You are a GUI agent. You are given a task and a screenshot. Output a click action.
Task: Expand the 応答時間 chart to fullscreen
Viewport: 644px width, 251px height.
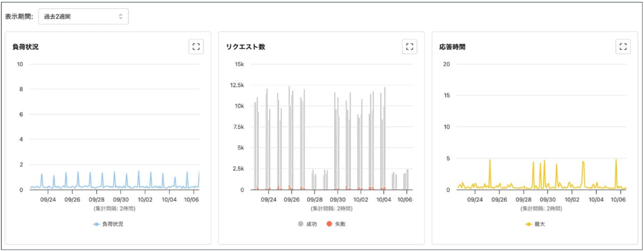[623, 47]
